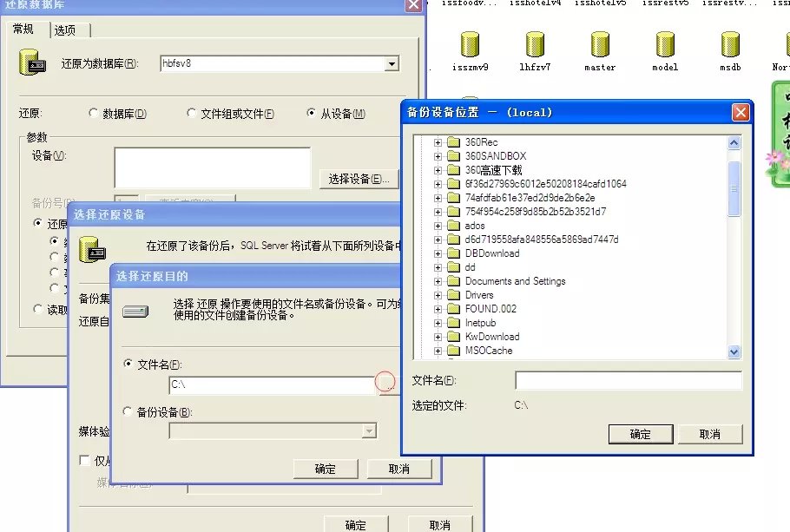This screenshot has width=790, height=532.
Task: Click the Drivers folder icon
Action: click(x=453, y=295)
